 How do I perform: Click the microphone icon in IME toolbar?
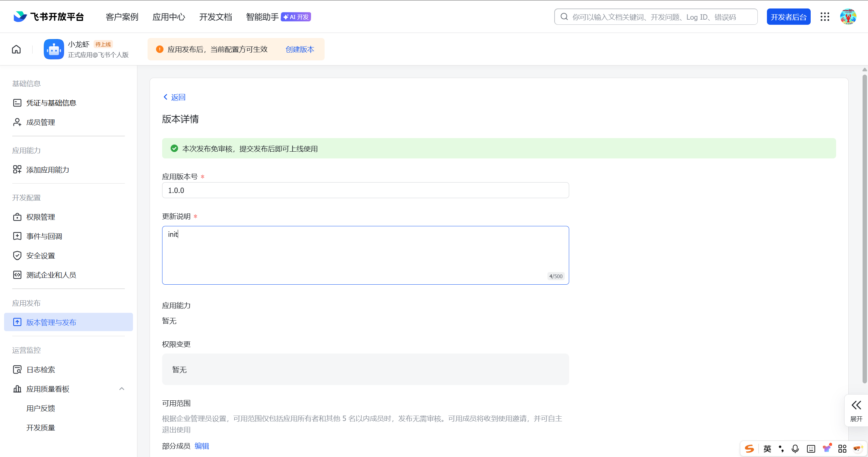tap(795, 449)
